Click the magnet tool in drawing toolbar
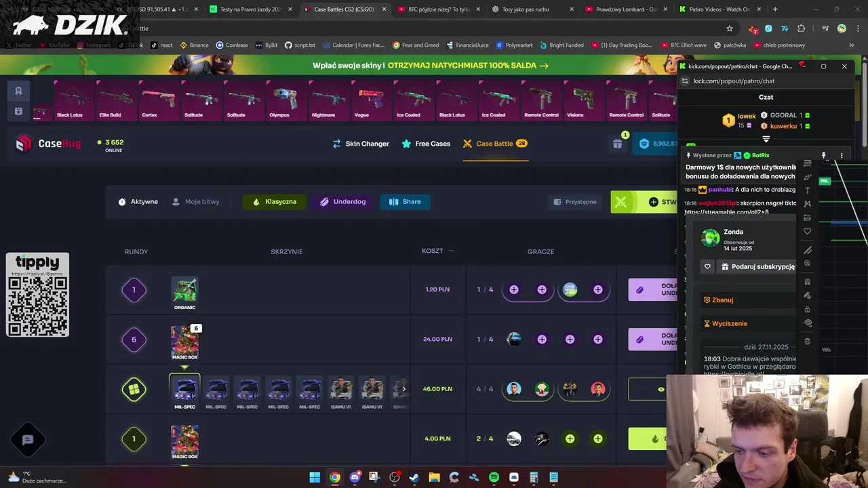 coord(807,281)
